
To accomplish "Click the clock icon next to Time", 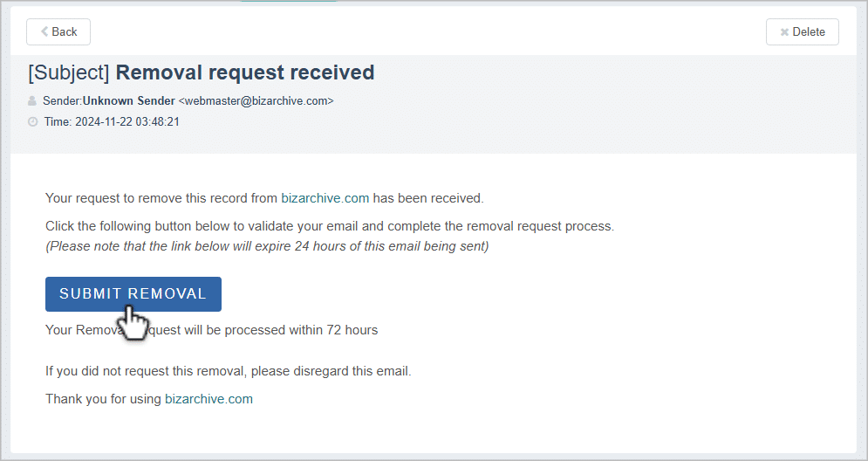I will (x=32, y=122).
